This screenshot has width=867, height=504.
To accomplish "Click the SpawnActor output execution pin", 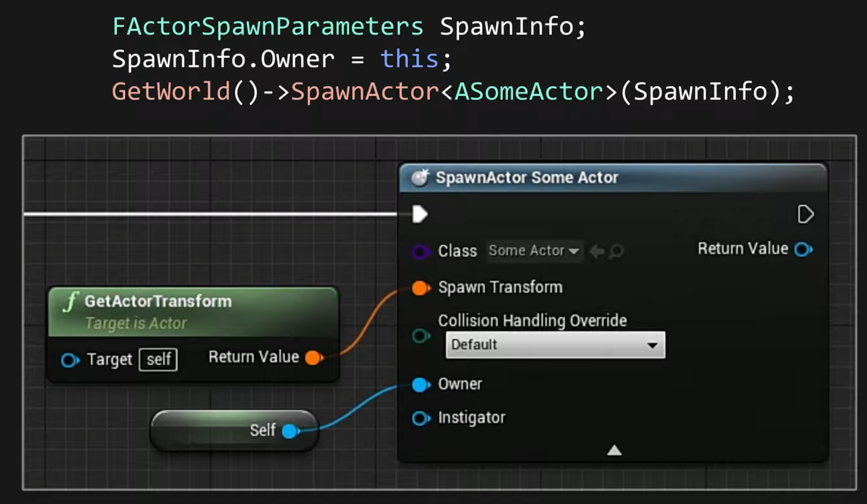I will (x=806, y=214).
